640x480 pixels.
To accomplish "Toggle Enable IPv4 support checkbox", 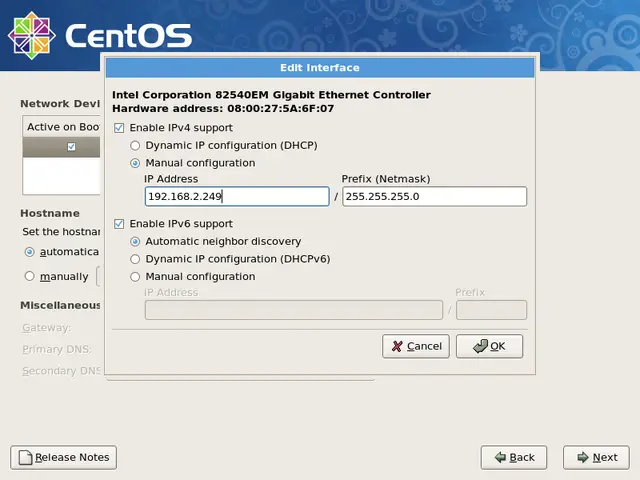I will 119,128.
